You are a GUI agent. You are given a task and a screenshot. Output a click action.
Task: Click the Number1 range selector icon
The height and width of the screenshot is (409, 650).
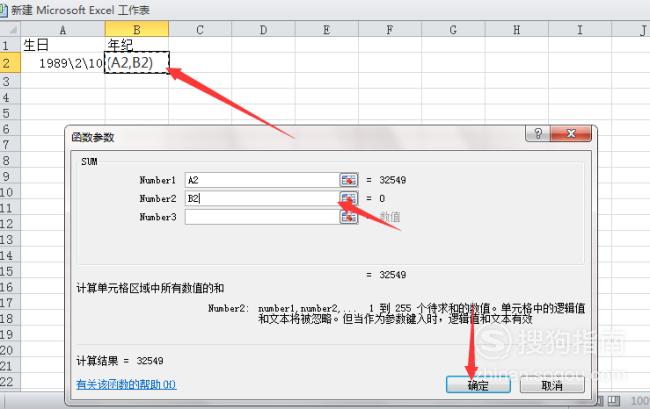point(348,180)
